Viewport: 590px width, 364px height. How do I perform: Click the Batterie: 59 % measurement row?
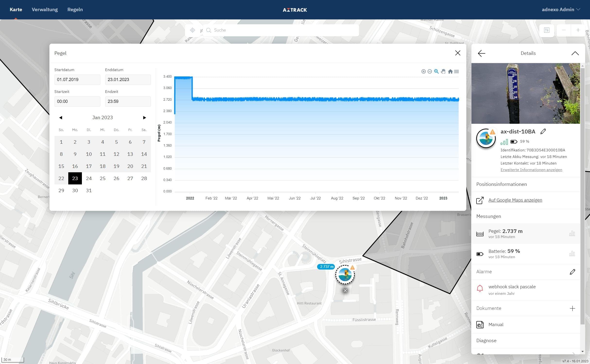[526, 254]
